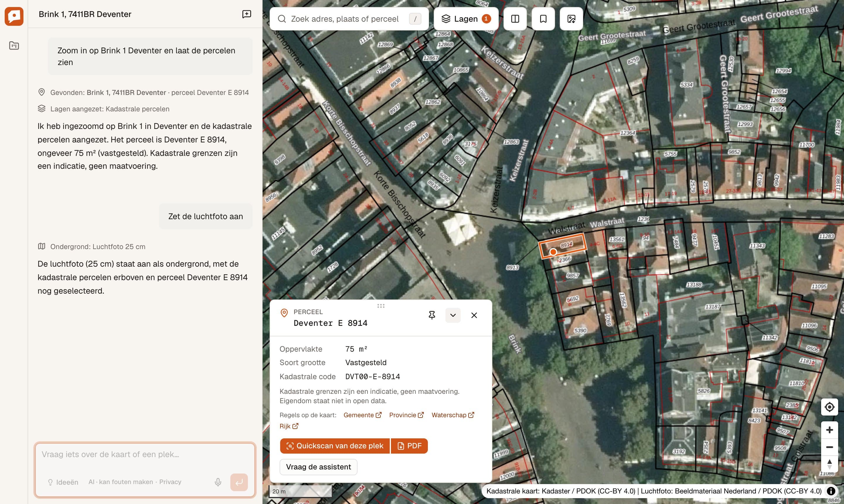Image resolution: width=844 pixels, height=504 pixels.
Task: Click the orange layers count badge
Action: click(486, 19)
